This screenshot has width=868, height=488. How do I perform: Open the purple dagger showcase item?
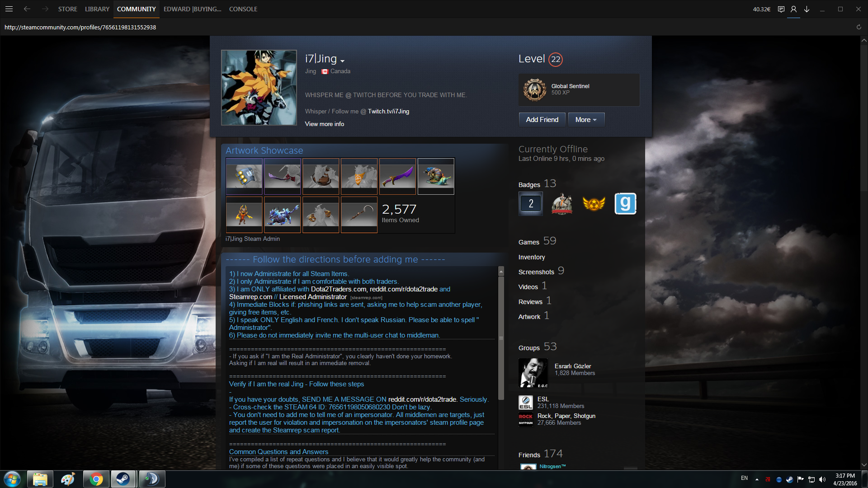coord(397,177)
